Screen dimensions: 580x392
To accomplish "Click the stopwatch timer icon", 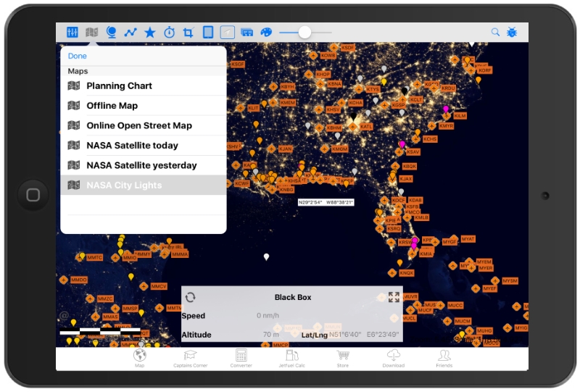I will pyautogui.click(x=169, y=33).
